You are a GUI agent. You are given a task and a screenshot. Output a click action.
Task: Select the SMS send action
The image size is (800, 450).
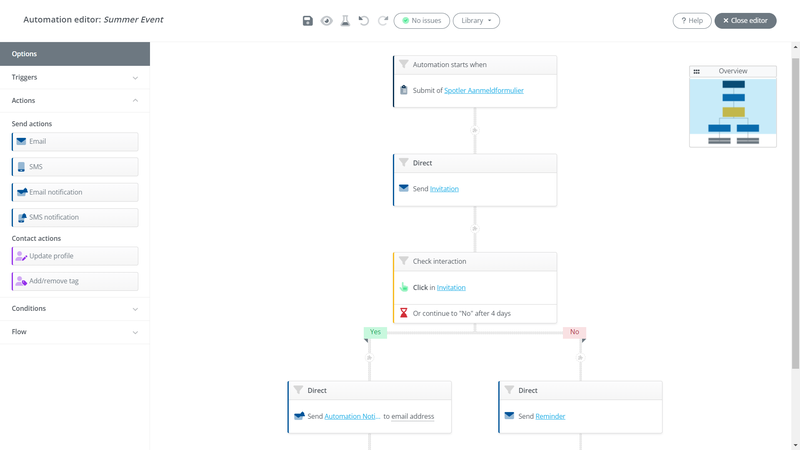(75, 167)
